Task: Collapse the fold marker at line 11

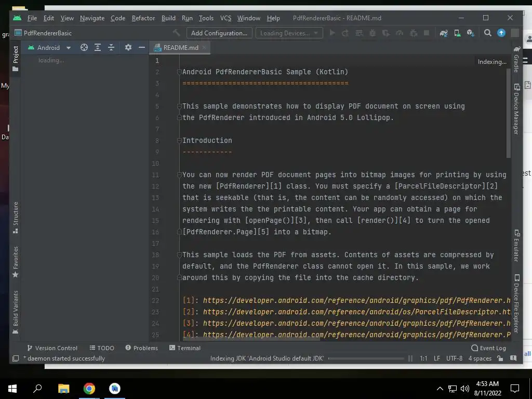Action: 179,175
